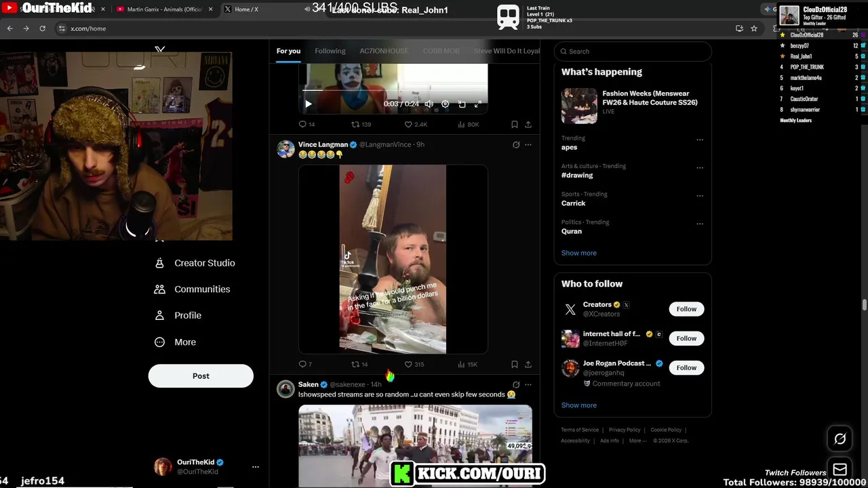Open options for trending Carrick

click(700, 196)
